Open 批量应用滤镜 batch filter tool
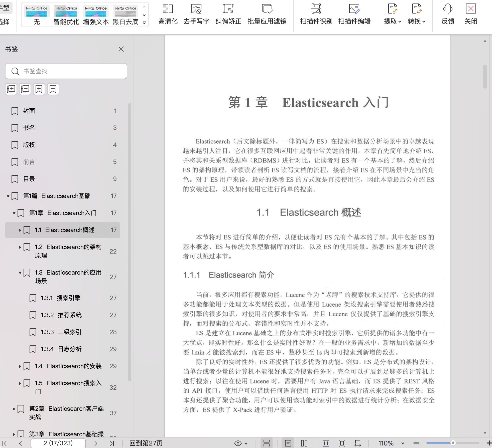Screen dimensions: 492x448 (267, 15)
